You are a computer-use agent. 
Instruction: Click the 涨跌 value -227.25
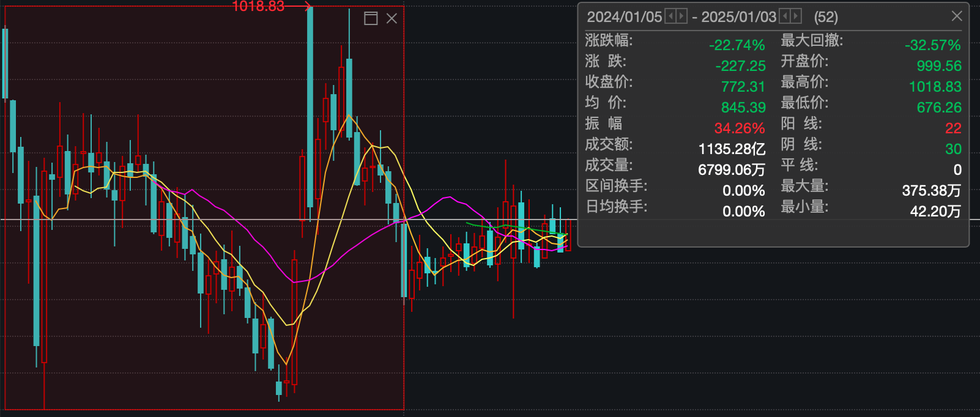[740, 66]
